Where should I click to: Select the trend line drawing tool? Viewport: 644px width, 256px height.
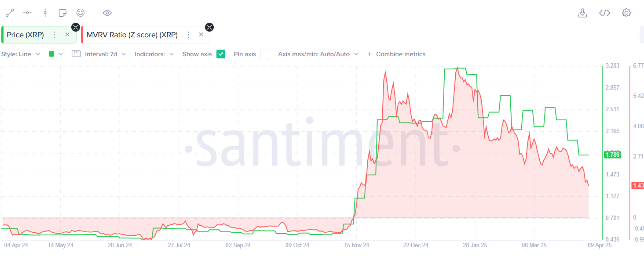pos(9,13)
